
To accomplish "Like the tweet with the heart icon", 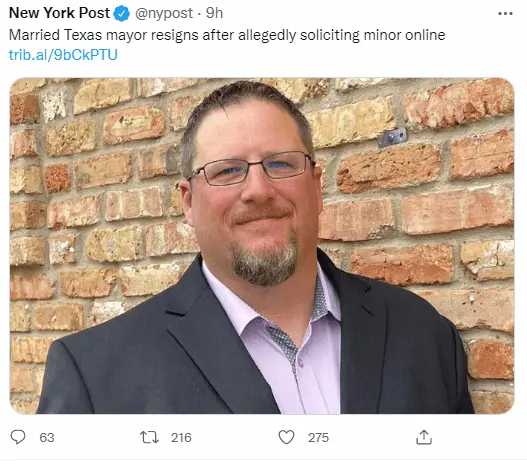I will click(x=286, y=437).
